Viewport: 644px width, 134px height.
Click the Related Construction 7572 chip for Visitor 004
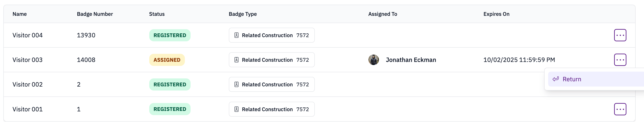tap(271, 35)
